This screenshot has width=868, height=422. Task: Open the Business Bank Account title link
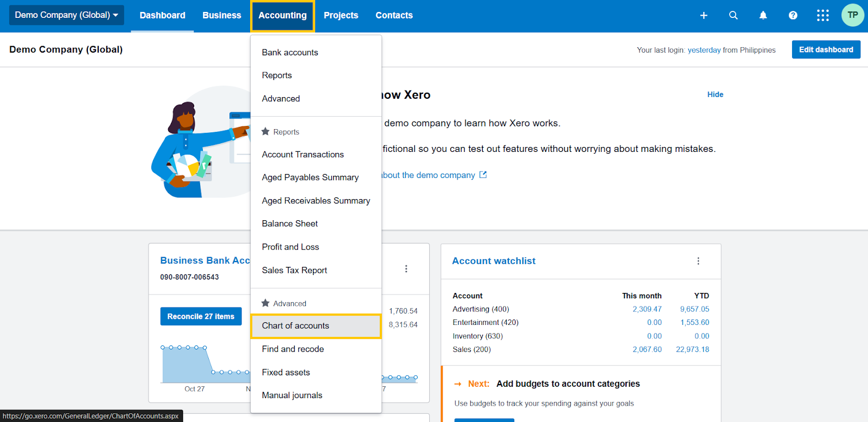click(205, 260)
